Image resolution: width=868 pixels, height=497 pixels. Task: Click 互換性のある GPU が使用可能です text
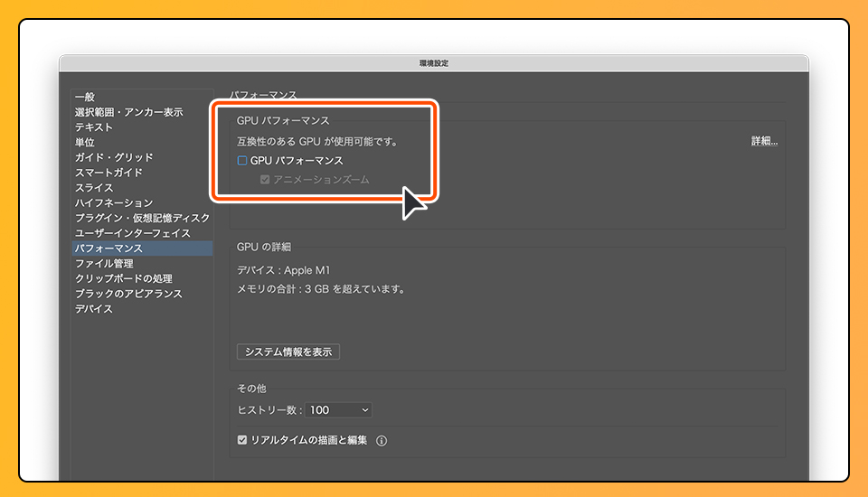click(317, 142)
